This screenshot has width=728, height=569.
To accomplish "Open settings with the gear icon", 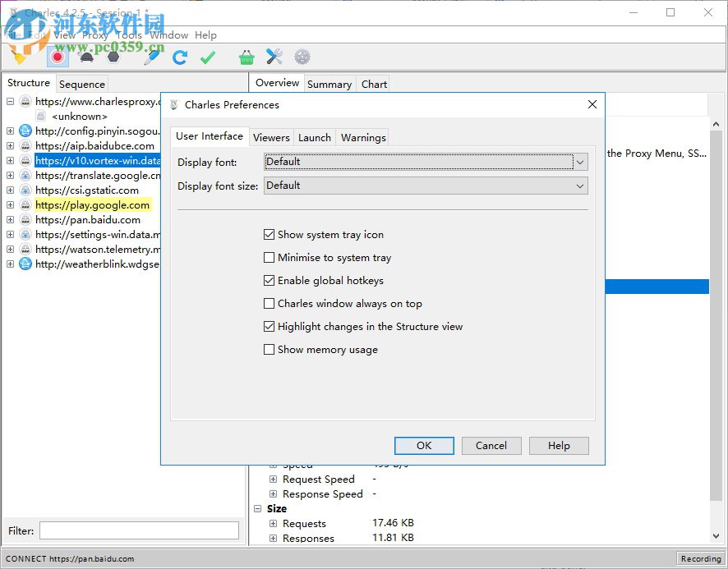I will click(x=302, y=57).
